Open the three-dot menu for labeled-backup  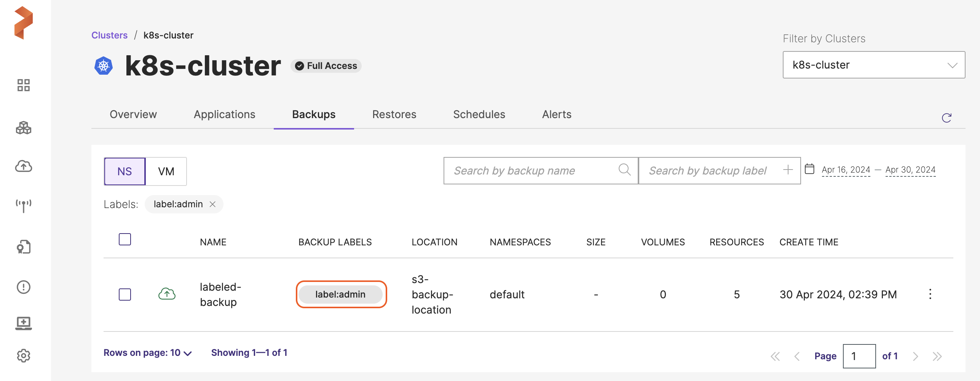click(x=930, y=294)
